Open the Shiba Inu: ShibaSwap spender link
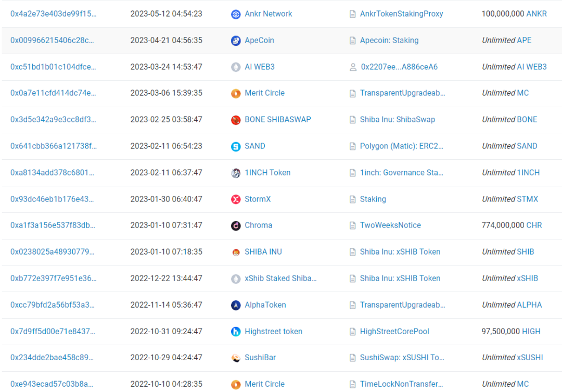Screen dimensions: 562x392 pyautogui.click(x=398, y=119)
